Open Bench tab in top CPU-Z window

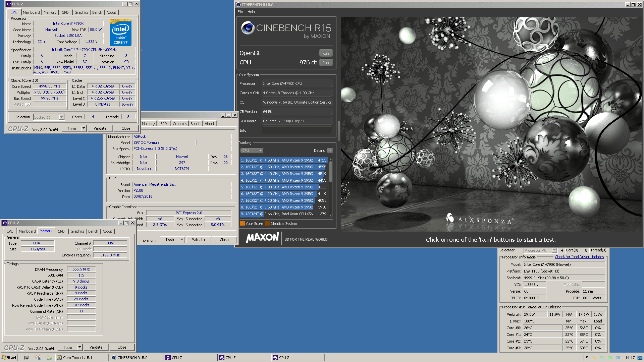pyautogui.click(x=97, y=12)
